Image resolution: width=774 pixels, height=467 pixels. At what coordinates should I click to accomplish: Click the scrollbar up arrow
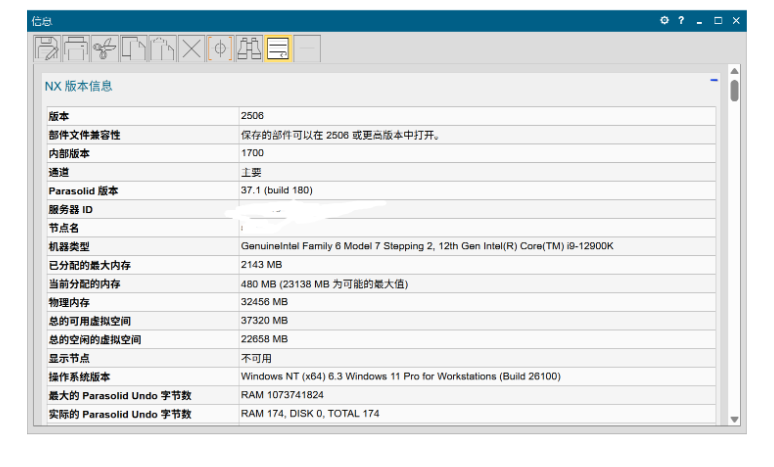pos(734,72)
